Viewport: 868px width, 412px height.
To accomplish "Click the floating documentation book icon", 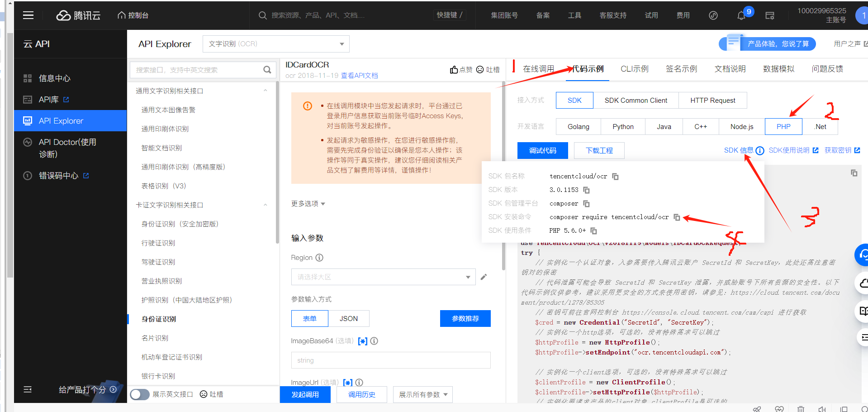I will [863, 311].
